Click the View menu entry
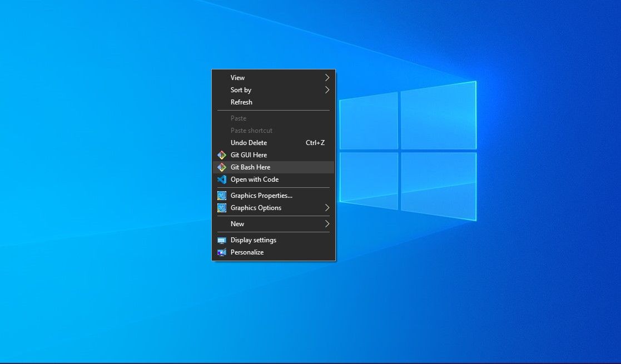Viewport: 621px width, 364px height. point(237,77)
